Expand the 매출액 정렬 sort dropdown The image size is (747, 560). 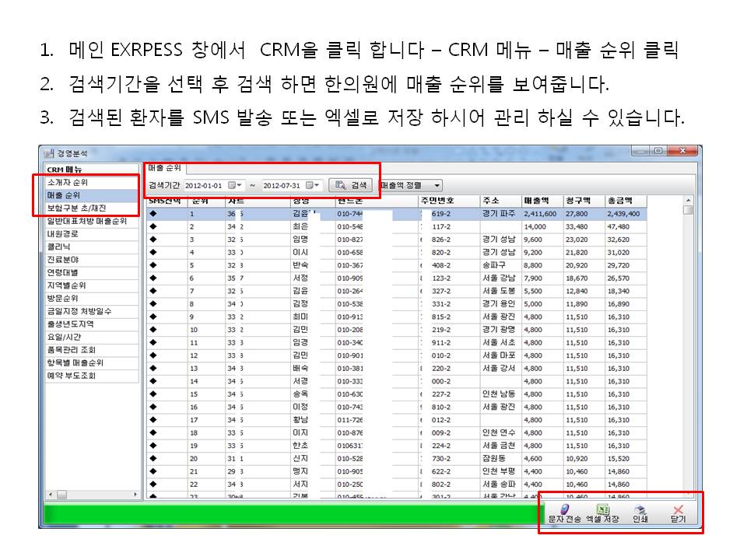click(x=437, y=185)
